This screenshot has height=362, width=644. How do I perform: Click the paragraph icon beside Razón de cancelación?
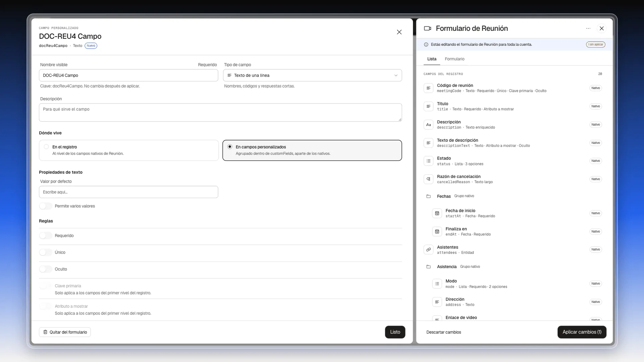(428, 179)
